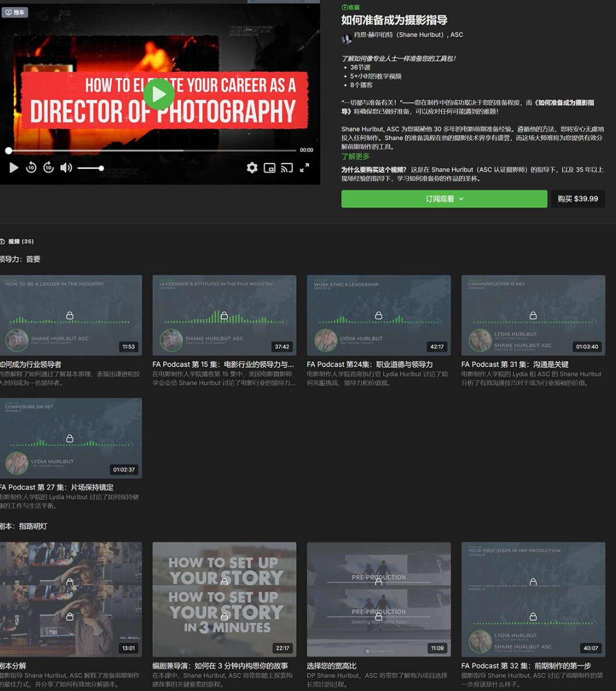Open the 订阅观看 dropdown button

click(x=444, y=199)
